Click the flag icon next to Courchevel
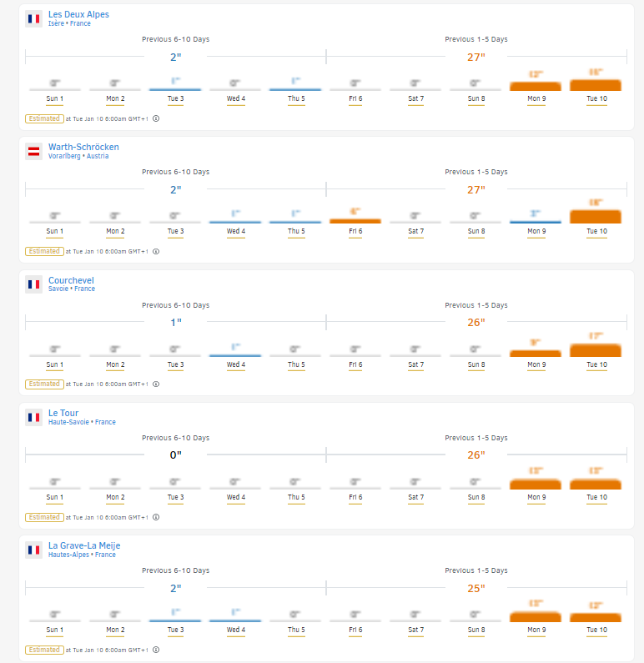Viewport: 644px width, 663px height. tap(33, 284)
